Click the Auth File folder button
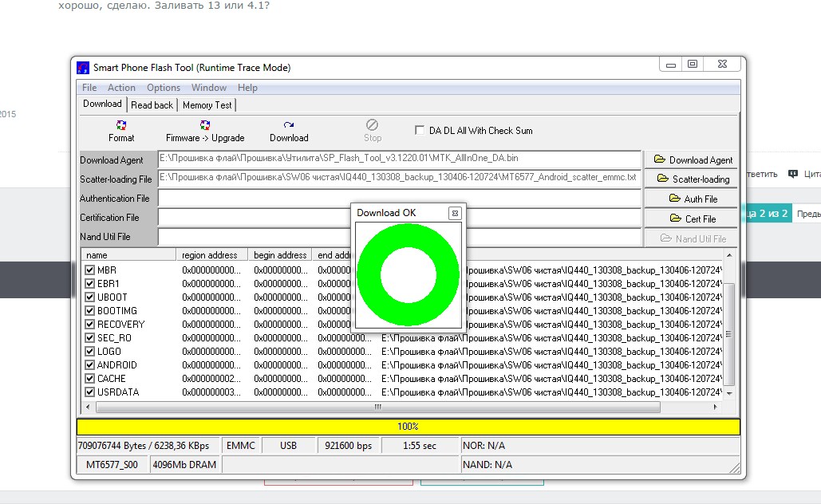The image size is (821, 504). pos(691,199)
